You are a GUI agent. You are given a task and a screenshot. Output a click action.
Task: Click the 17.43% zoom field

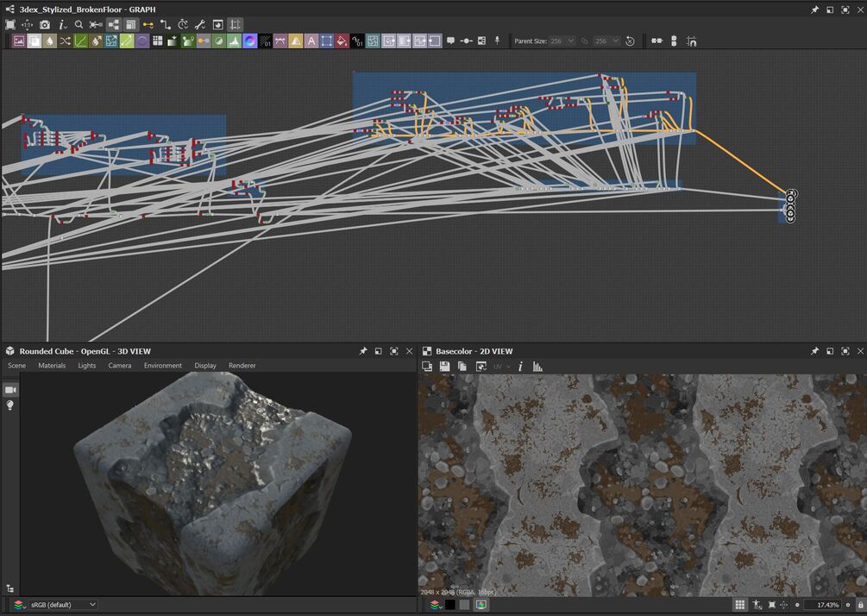(821, 605)
